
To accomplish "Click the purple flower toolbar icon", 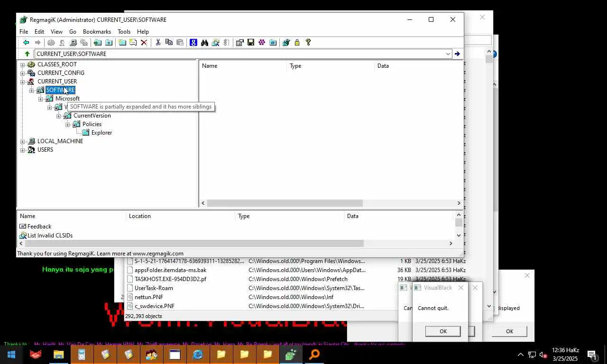I will click(x=262, y=43).
